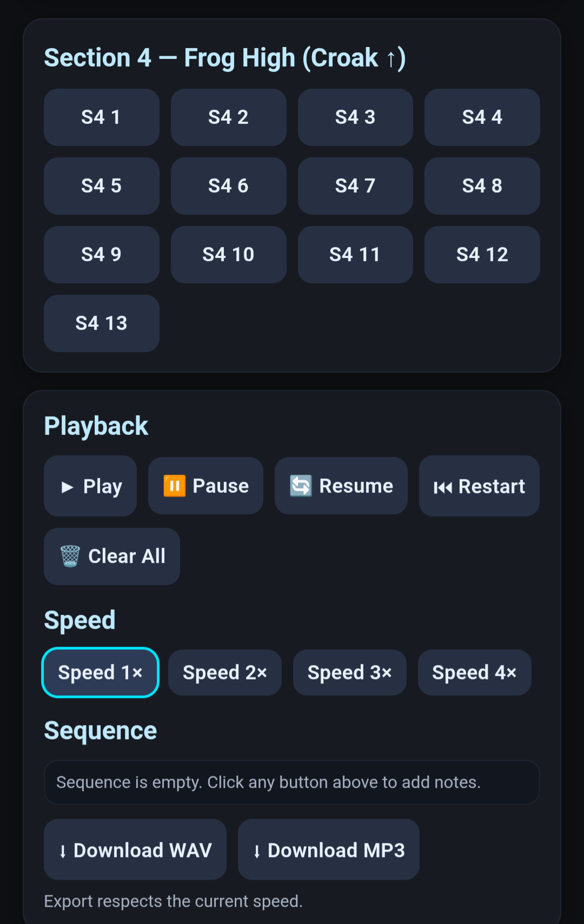
Task: Tap the S4 4 note pad
Action: (x=482, y=117)
